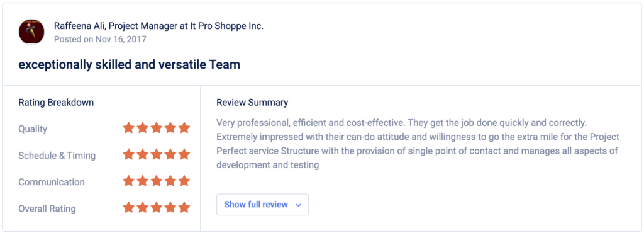Screen dimensions: 644x235
Task: Click the second Communication rating star
Action: (143, 181)
